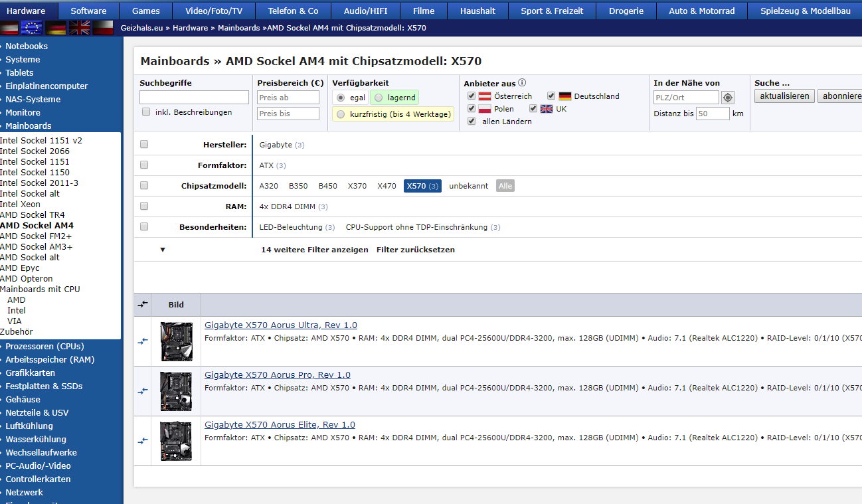Open the X570 Aorus Pro product image
Screen dimensions: 862x504
click(x=176, y=391)
